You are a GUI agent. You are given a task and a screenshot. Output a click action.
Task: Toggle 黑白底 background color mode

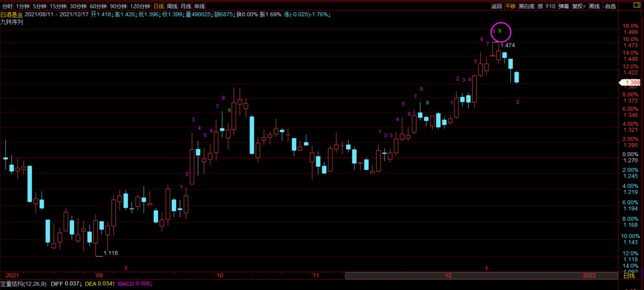pyautogui.click(x=527, y=6)
